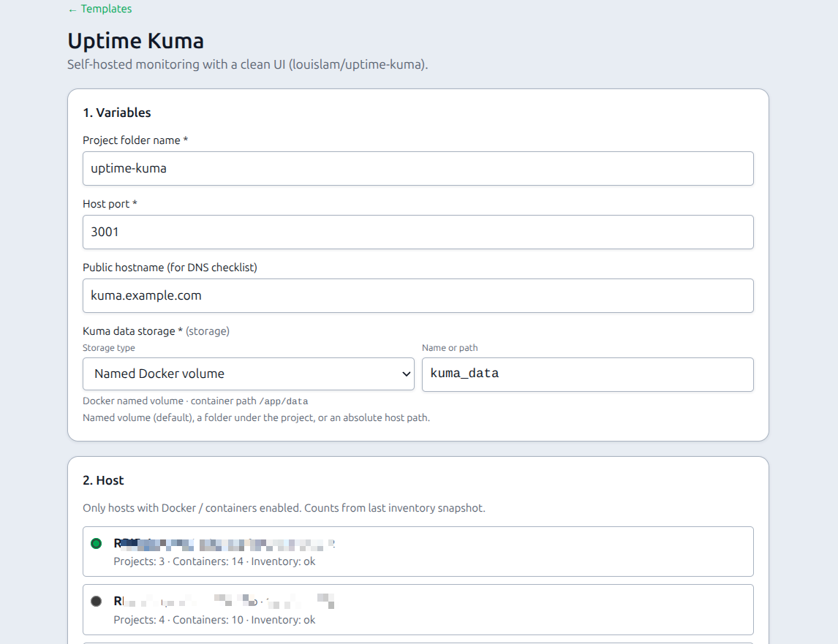Click the 'Only hosts with Docker' description

pyautogui.click(x=284, y=508)
